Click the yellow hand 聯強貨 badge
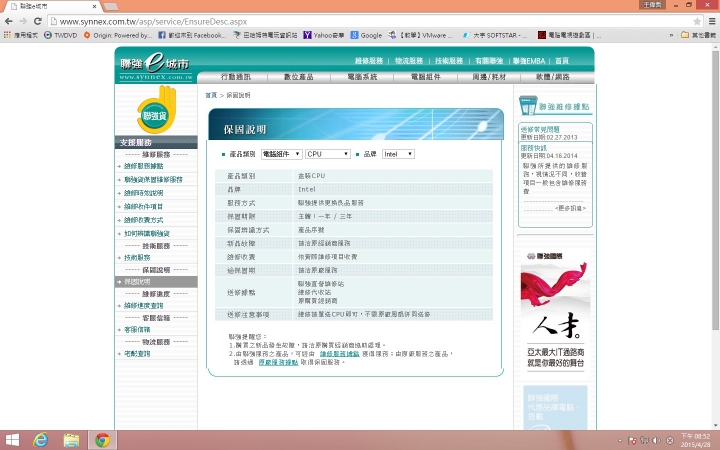The image size is (720, 450). point(156,109)
